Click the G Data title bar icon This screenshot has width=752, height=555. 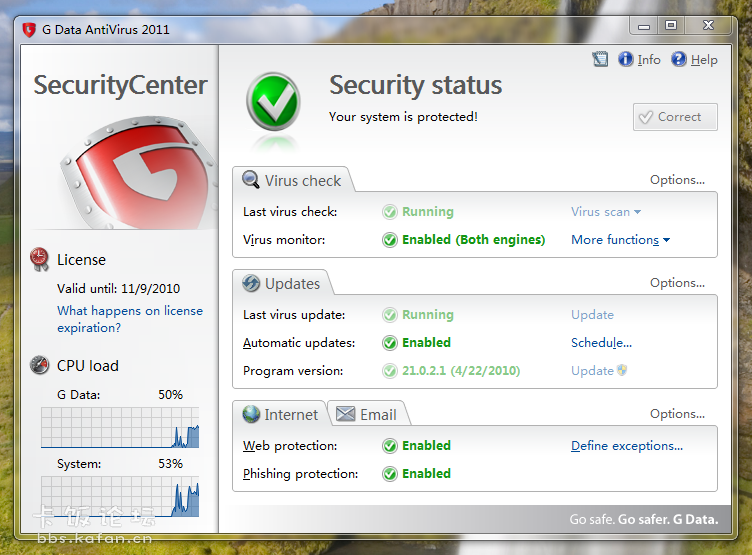tap(28, 29)
